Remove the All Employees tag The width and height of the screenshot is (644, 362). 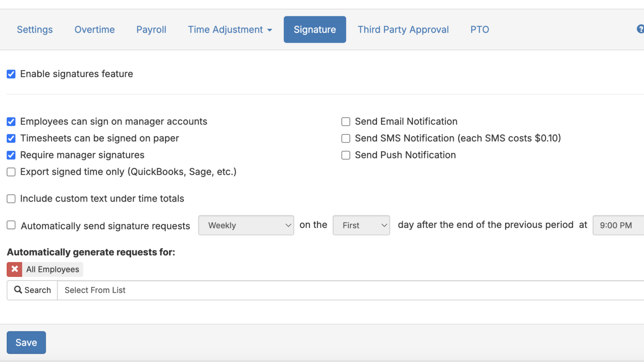(x=15, y=269)
